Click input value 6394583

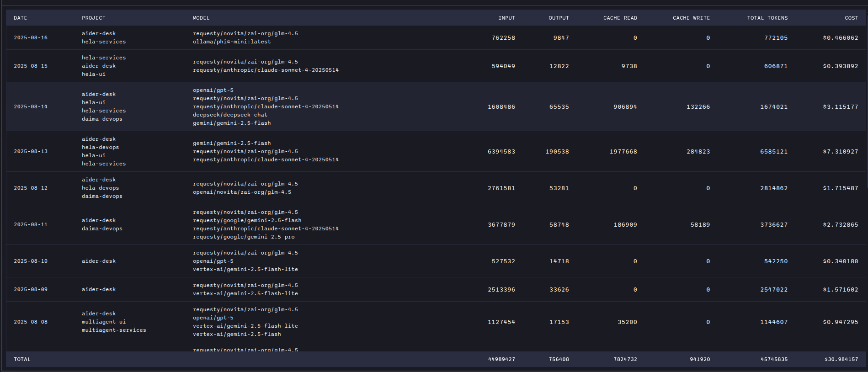click(x=501, y=151)
